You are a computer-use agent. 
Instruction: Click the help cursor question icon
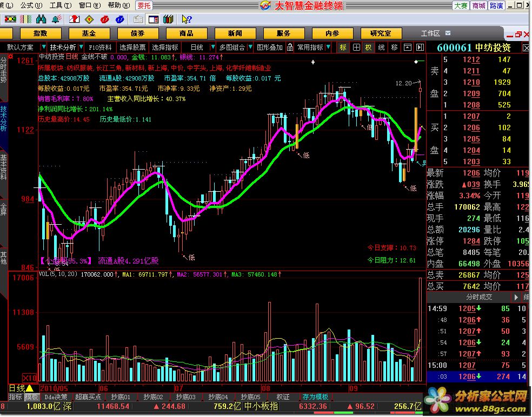(187, 19)
